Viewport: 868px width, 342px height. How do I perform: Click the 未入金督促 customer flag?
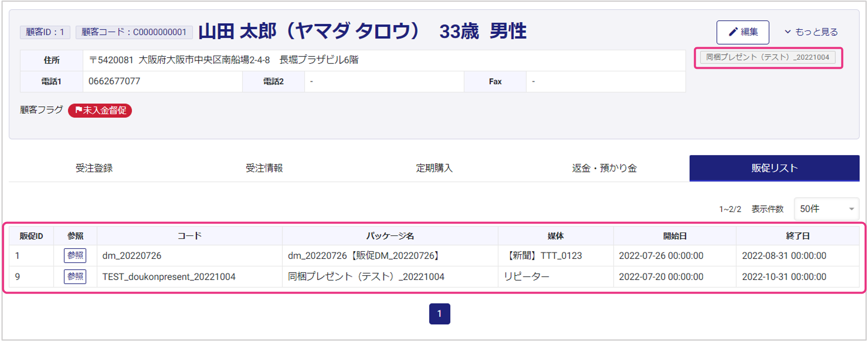point(100,111)
